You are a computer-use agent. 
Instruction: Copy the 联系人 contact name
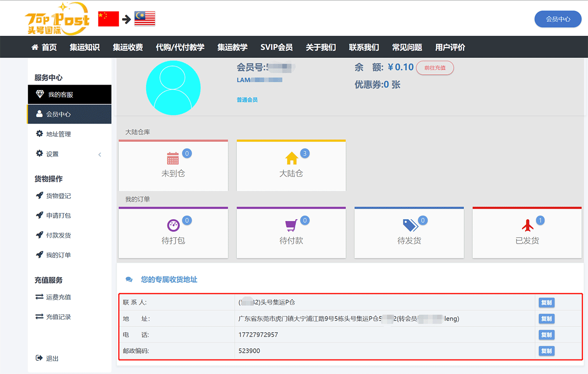(x=546, y=302)
